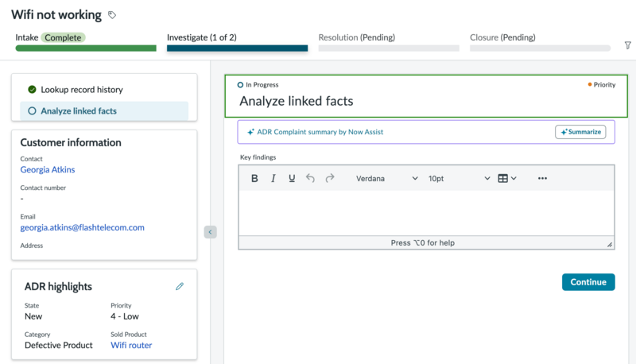This screenshot has height=364, width=636.
Task: Click the tag icon next to Wifi not working
Action: point(112,15)
